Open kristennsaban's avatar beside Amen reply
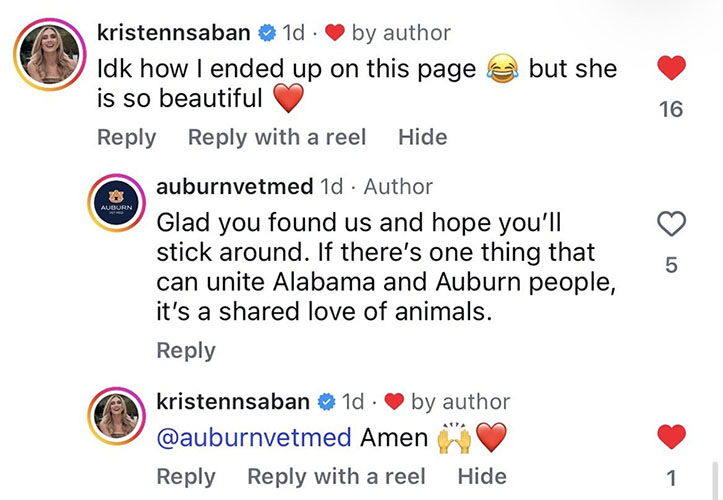 117,416
